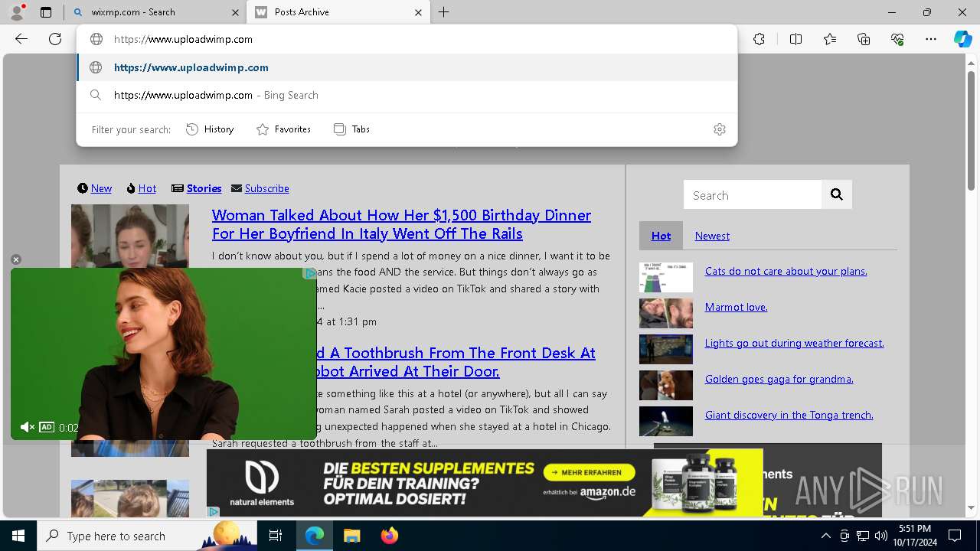
Task: Choose the Bing Search suggestion for uploadwimp
Action: (x=407, y=95)
